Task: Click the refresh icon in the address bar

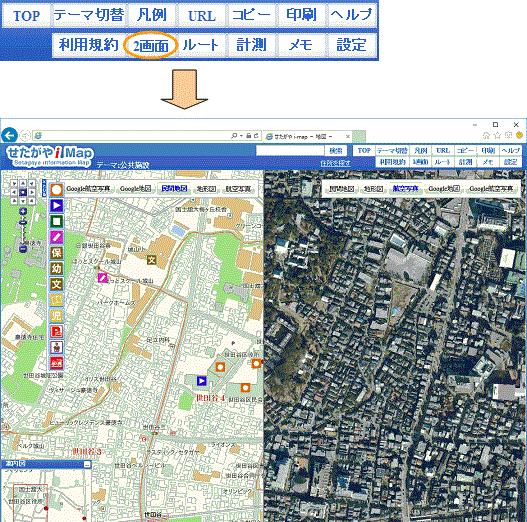Action: coord(256,136)
